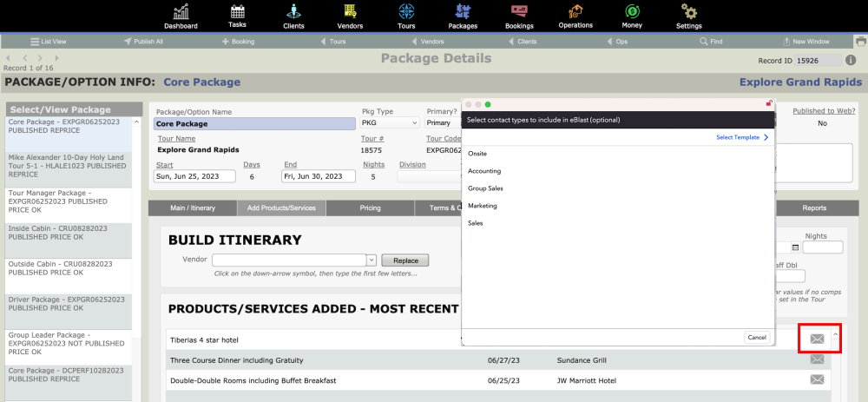Open the Division dropdown field
Screen dimensions: 868x402
[x=429, y=176]
